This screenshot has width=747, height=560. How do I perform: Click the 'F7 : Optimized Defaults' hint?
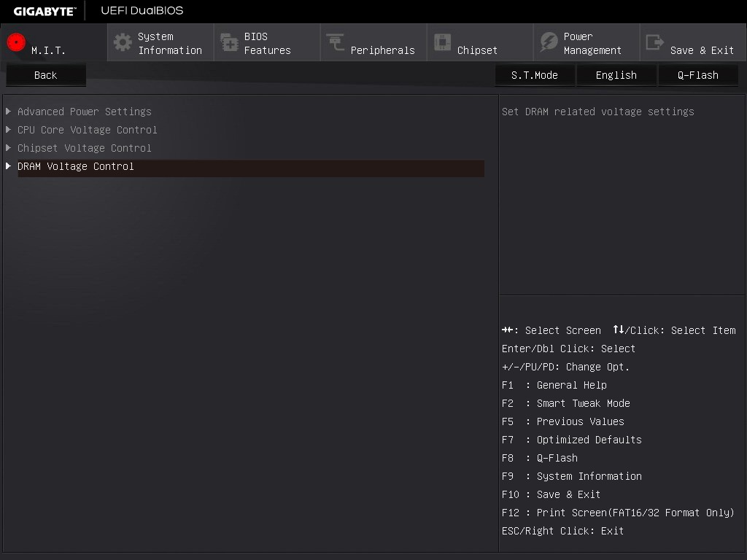click(572, 440)
